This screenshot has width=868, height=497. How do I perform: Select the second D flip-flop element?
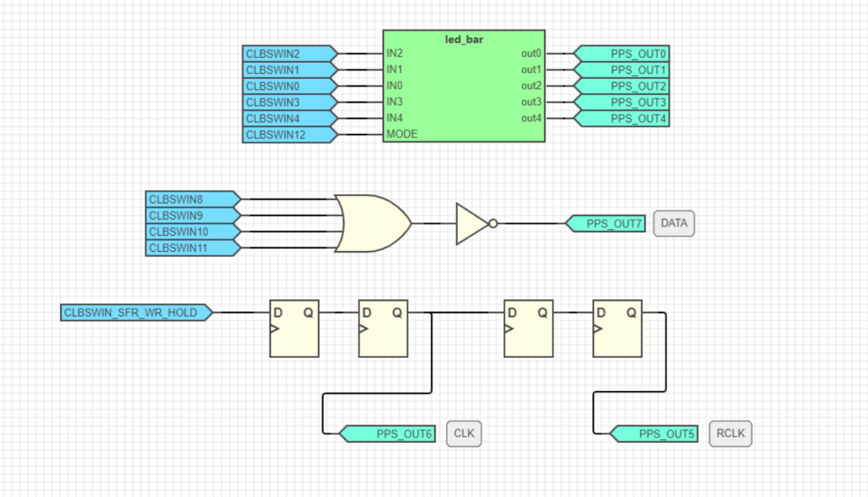click(382, 329)
